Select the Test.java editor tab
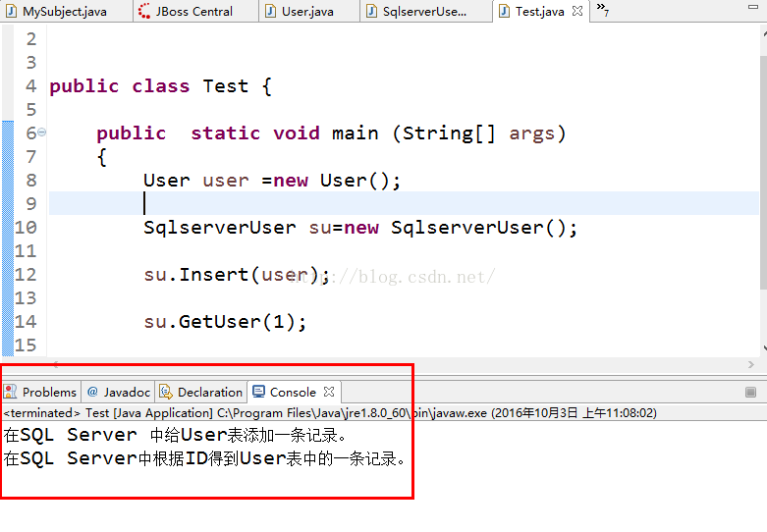Image resolution: width=767 pixels, height=532 pixels. pos(539,11)
